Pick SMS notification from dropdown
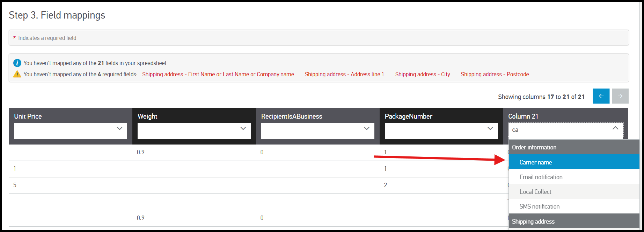 (540, 206)
